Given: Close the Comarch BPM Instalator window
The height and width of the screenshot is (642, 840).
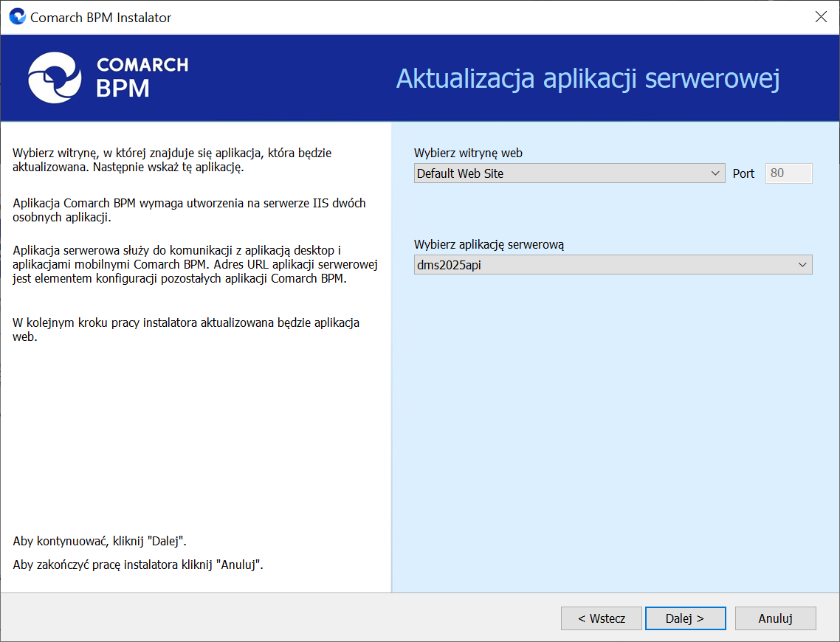Looking at the screenshot, I should (x=821, y=17).
